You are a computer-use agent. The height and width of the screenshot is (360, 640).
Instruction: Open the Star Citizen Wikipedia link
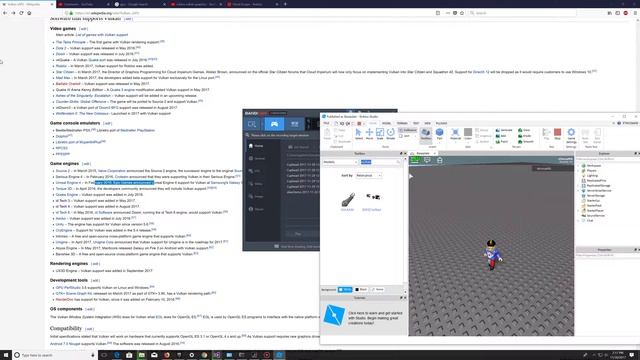point(65,72)
